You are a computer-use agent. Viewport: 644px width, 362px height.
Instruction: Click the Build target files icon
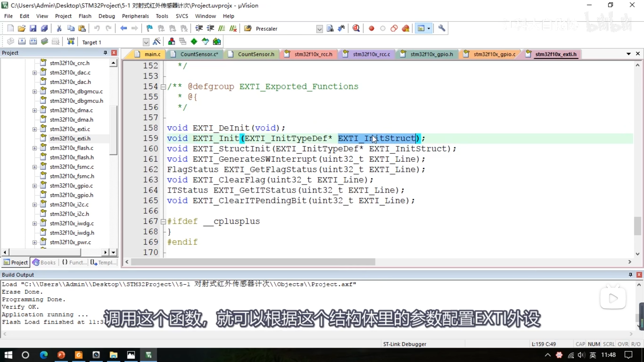tap(22, 41)
